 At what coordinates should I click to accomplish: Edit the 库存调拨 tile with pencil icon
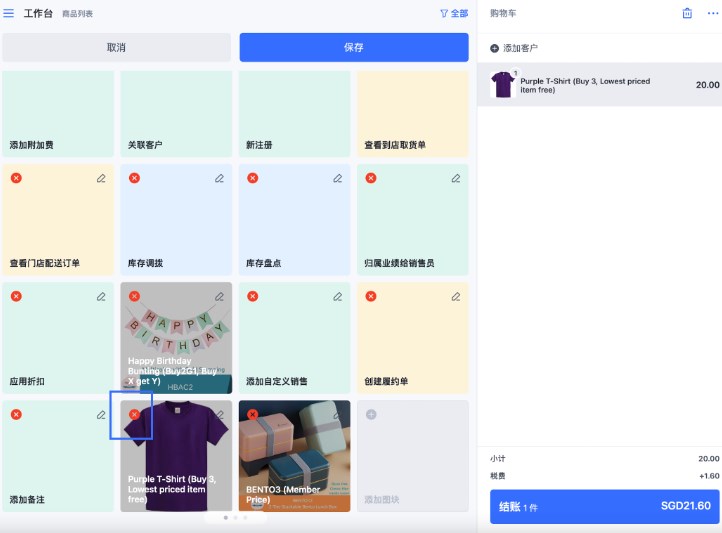pos(219,178)
